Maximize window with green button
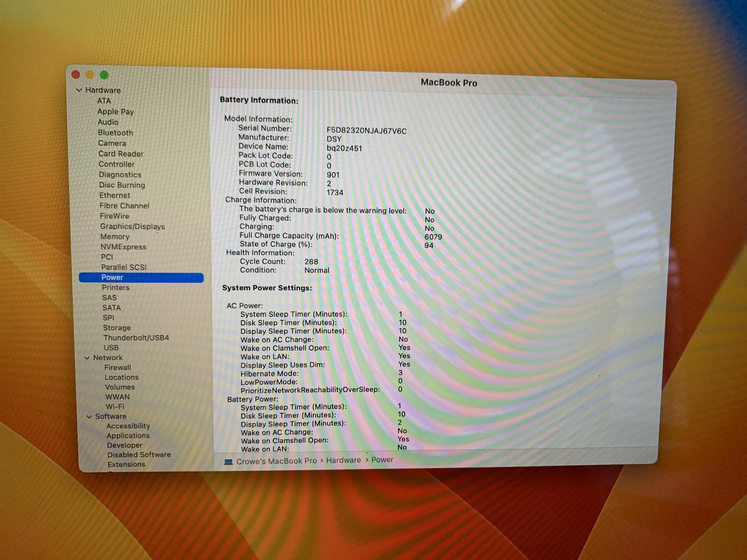Image resolution: width=747 pixels, height=560 pixels. [104, 75]
